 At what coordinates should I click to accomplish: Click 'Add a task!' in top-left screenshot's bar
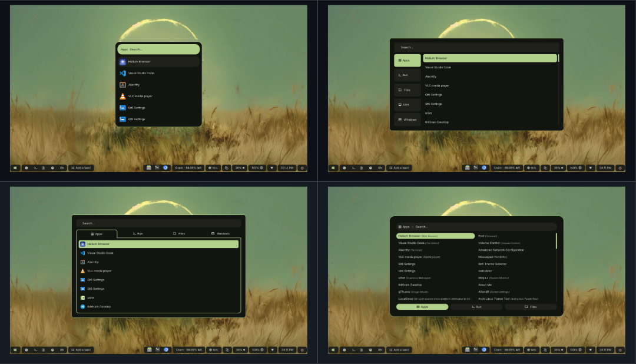point(81,168)
